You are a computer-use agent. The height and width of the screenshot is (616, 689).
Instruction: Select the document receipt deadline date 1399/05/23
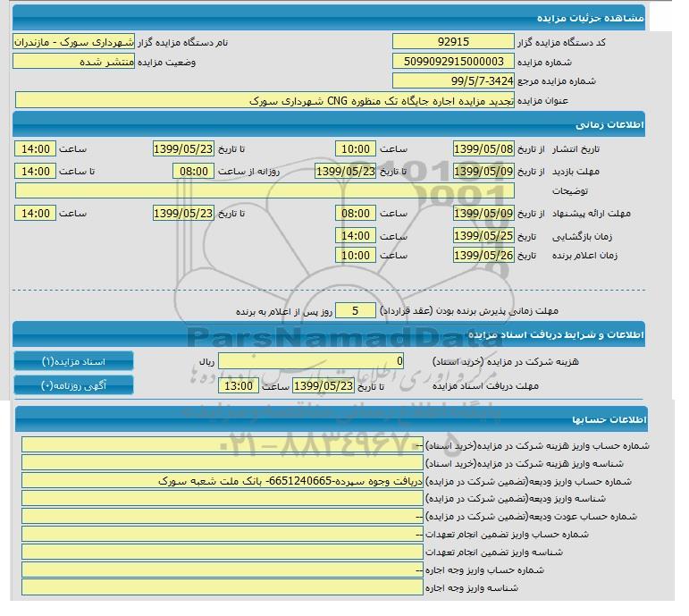click(x=323, y=385)
